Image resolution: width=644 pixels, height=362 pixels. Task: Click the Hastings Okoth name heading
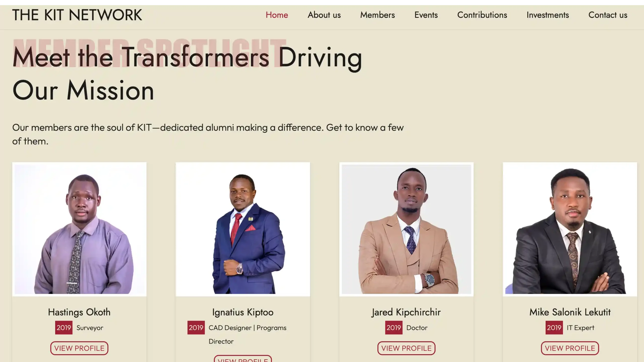point(79,312)
